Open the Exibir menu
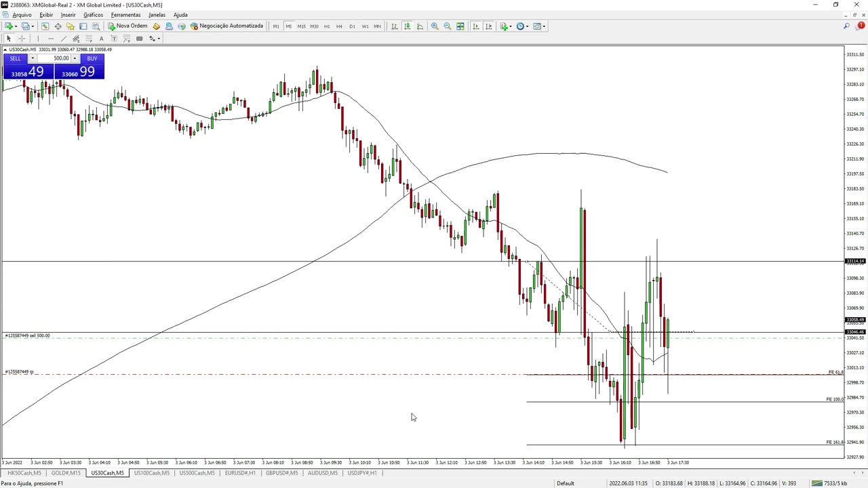The image size is (868, 488). click(x=46, y=15)
